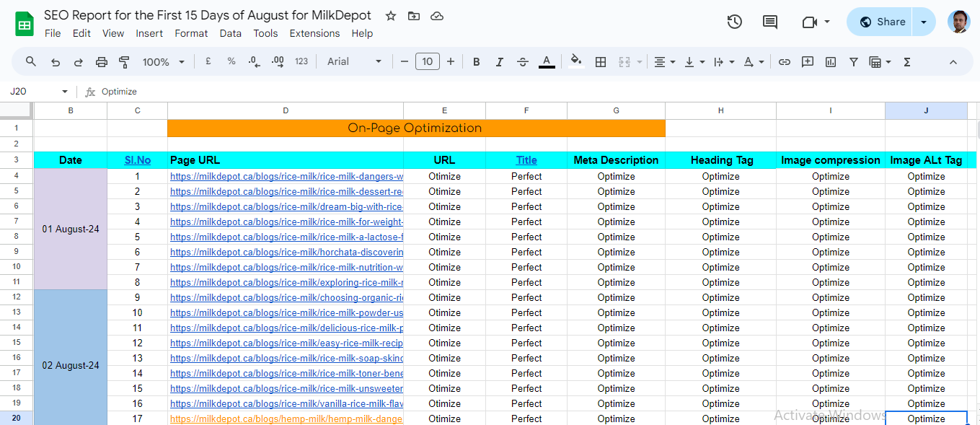This screenshot has height=425, width=980.
Task: Toggle bold formatting
Action: pyautogui.click(x=476, y=62)
